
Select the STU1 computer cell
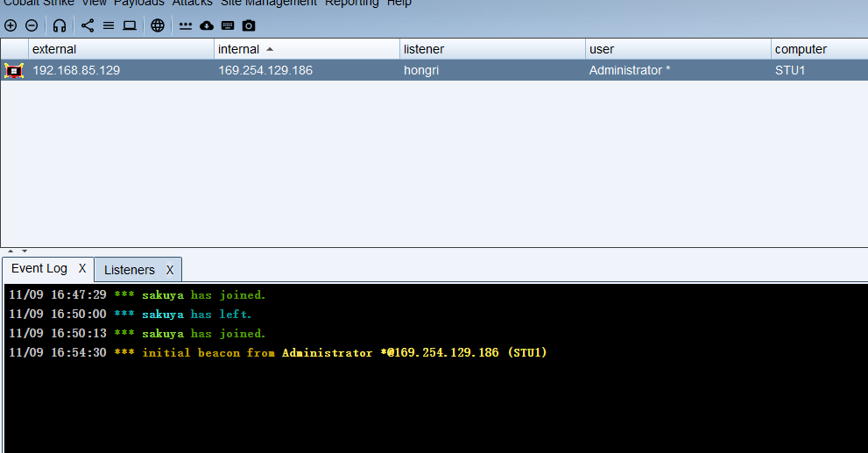tap(819, 70)
